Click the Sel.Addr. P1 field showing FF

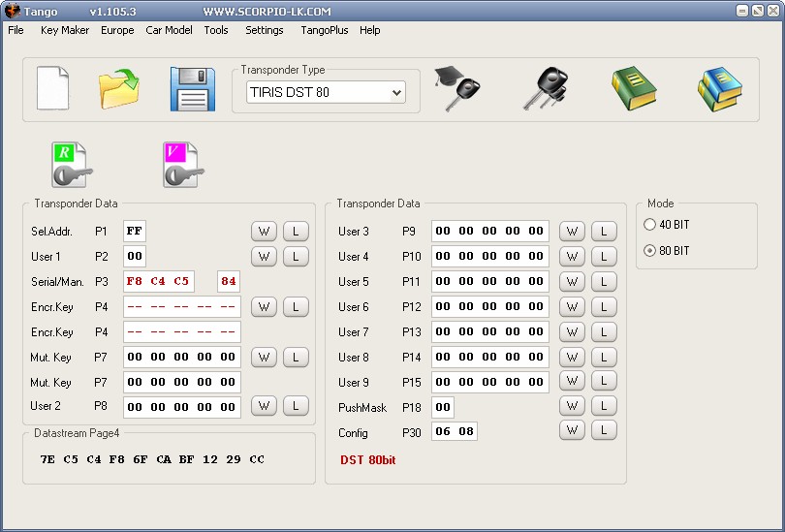pyautogui.click(x=135, y=232)
